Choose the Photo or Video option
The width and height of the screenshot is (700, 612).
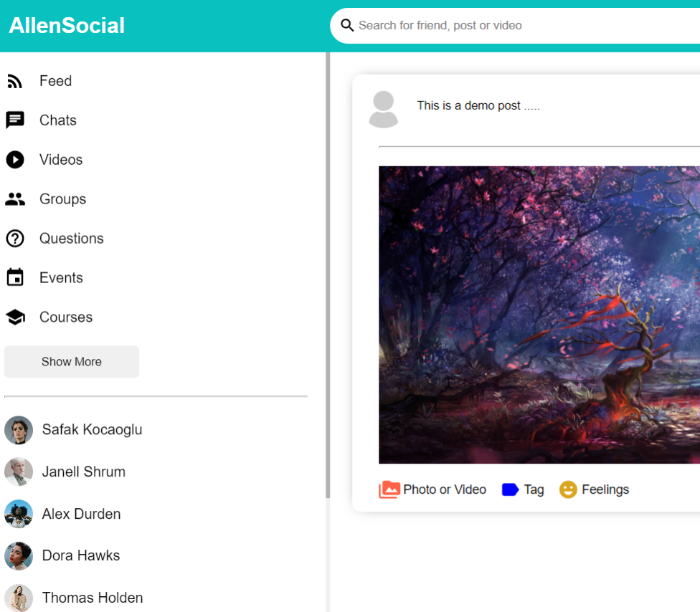pyautogui.click(x=445, y=489)
